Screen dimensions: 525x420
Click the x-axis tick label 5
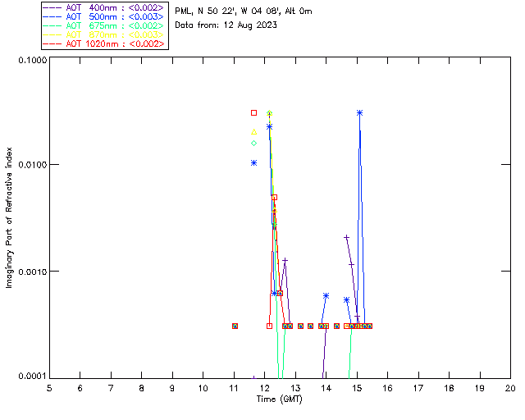click(x=49, y=388)
